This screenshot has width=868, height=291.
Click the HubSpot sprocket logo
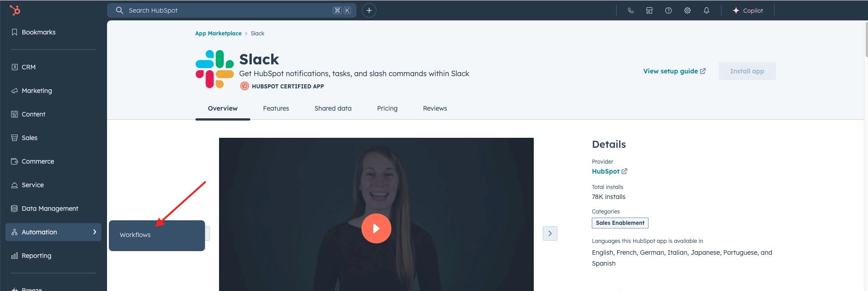[x=15, y=10]
